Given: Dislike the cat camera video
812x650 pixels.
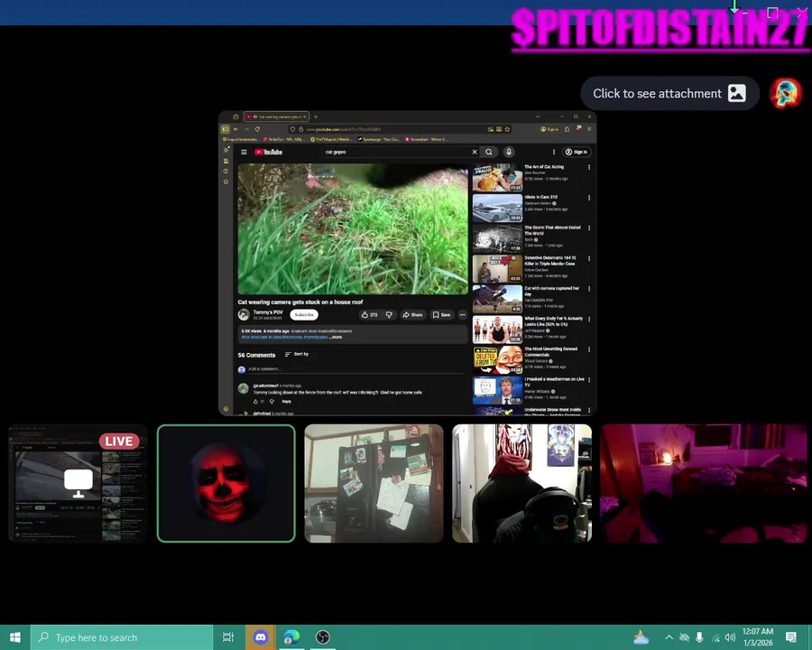Looking at the screenshot, I should tap(389, 315).
